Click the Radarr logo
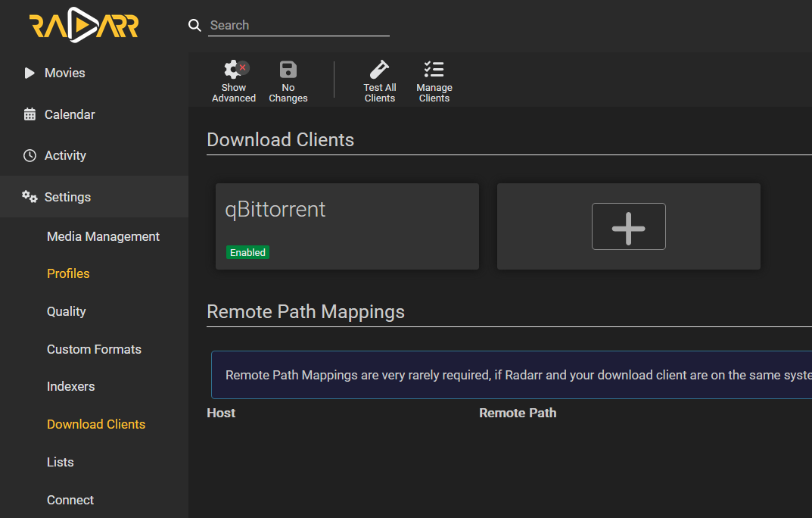Screen dimensions: 812x518 tap(84, 26)
